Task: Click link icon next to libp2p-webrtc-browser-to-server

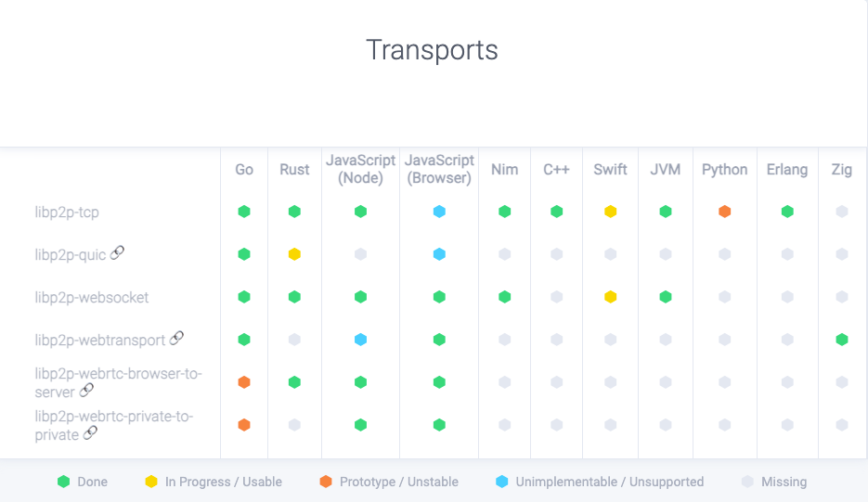Action: click(x=87, y=391)
